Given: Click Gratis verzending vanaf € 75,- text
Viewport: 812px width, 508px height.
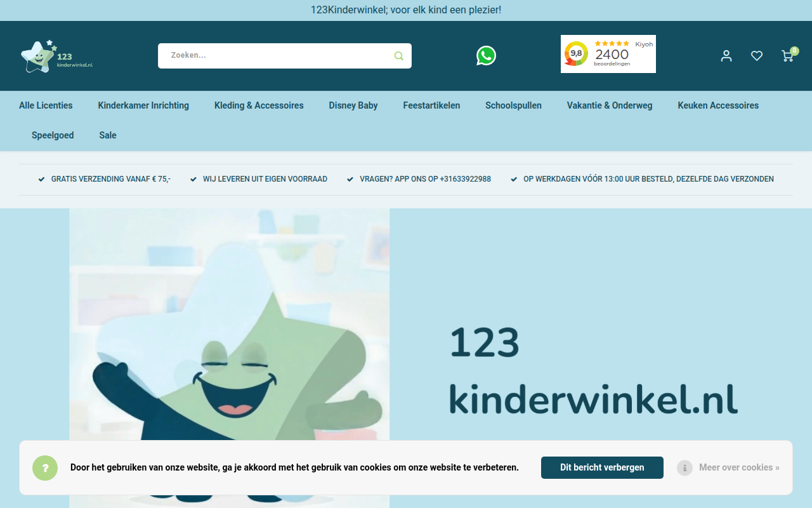Looking at the screenshot, I should pyautogui.click(x=111, y=179).
